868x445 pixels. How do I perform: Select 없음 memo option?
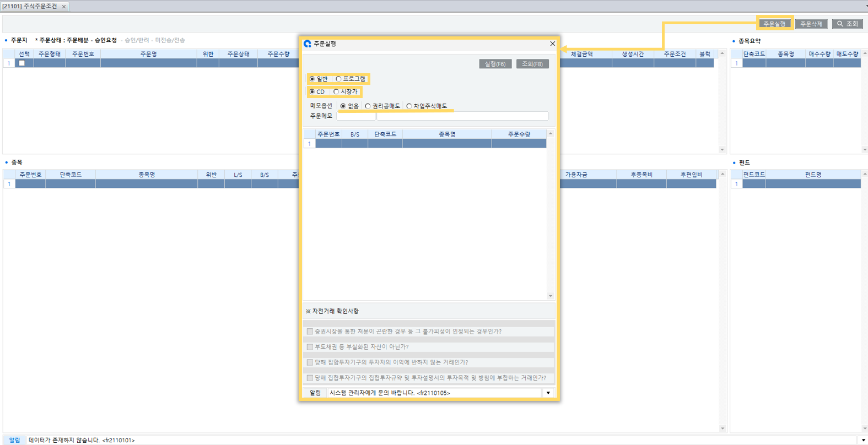[343, 106]
